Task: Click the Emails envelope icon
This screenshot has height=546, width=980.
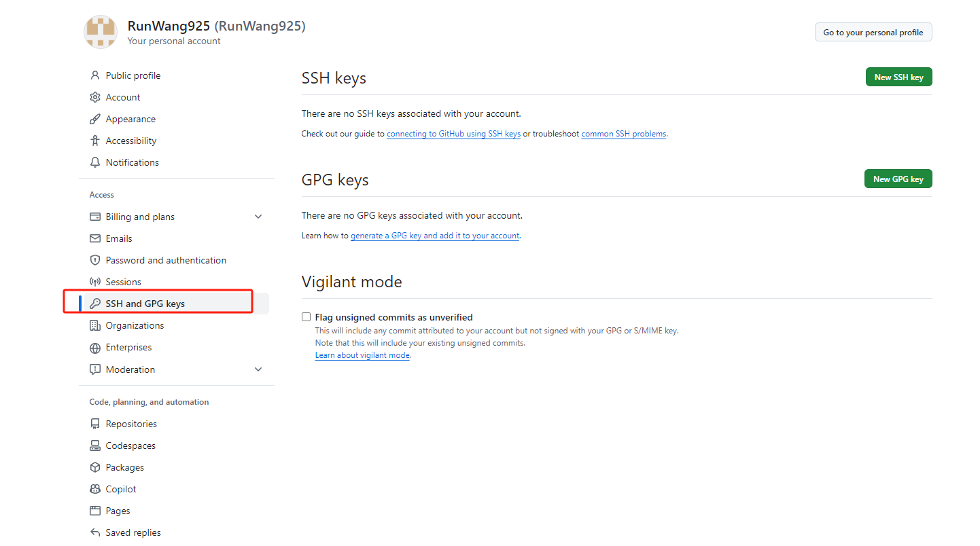Action: tap(95, 238)
